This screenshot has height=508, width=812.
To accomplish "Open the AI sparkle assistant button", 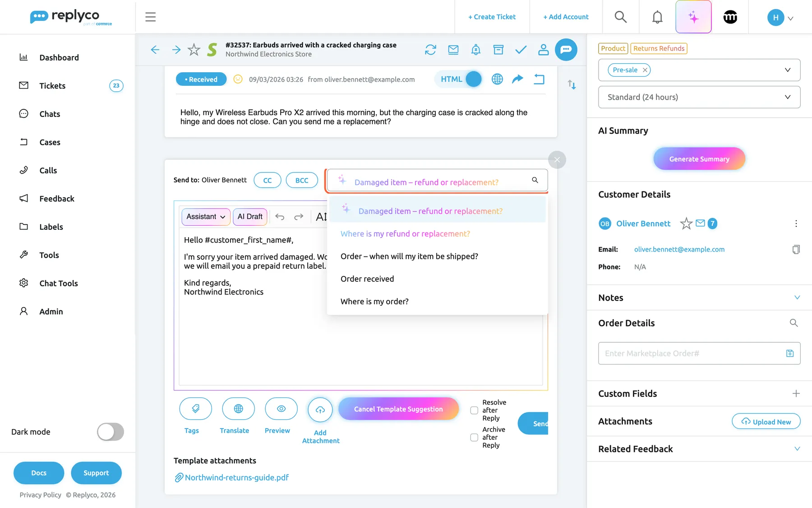I will pos(693,17).
